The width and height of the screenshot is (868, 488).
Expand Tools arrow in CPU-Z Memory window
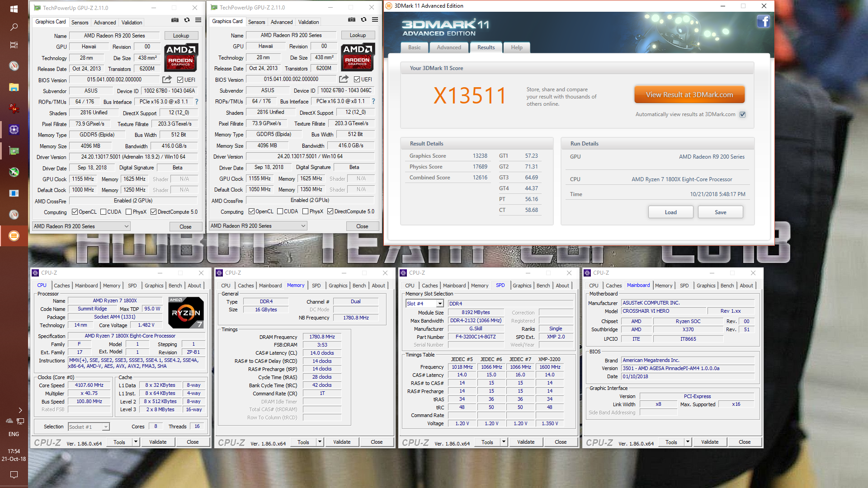(319, 442)
